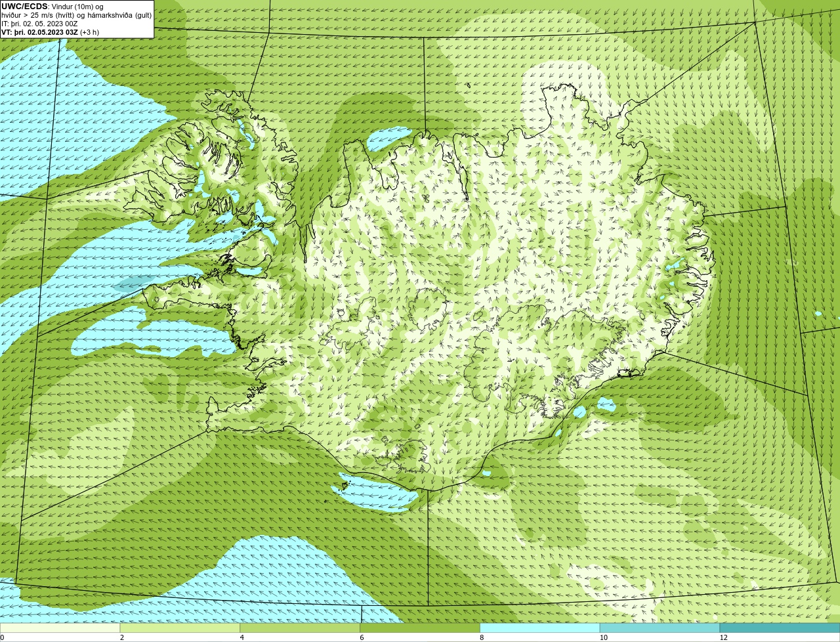Click the scale label '10'
840x642 pixels.
point(603,637)
